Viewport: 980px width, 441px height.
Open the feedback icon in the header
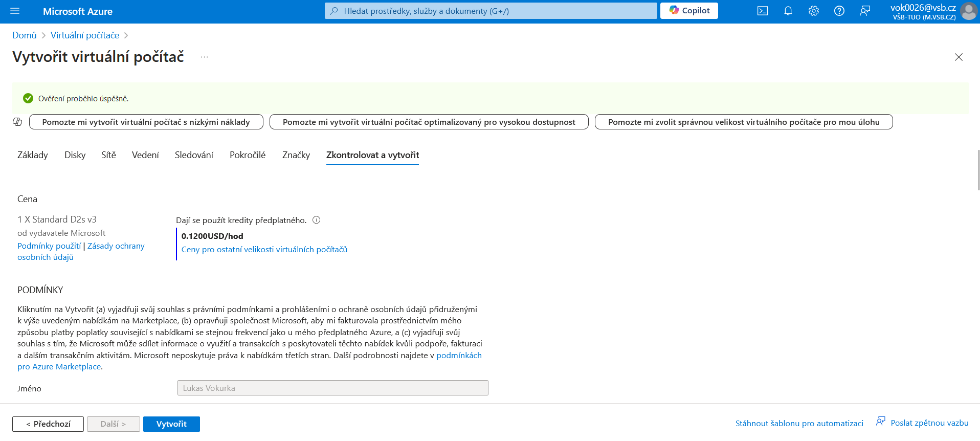[865, 11]
